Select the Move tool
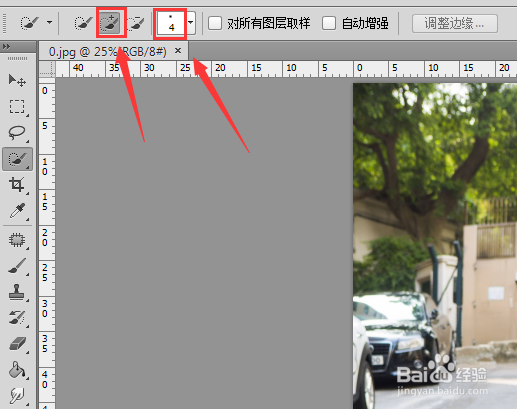 pyautogui.click(x=17, y=80)
